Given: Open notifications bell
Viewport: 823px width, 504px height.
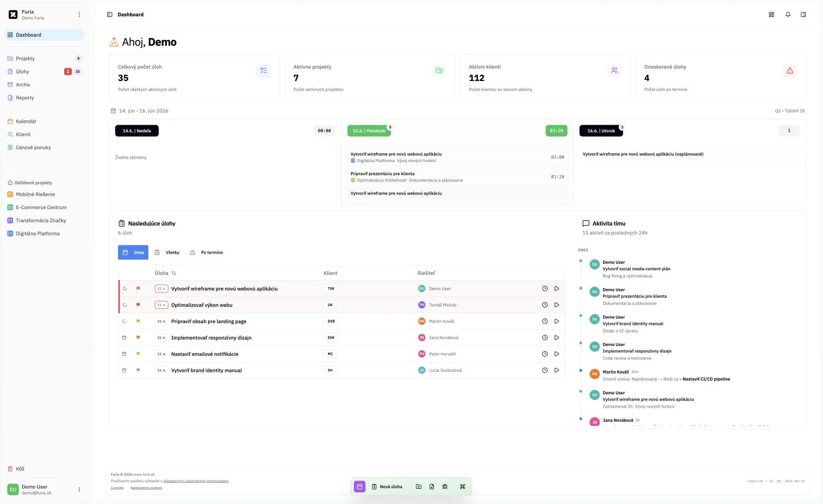Looking at the screenshot, I should [788, 15].
